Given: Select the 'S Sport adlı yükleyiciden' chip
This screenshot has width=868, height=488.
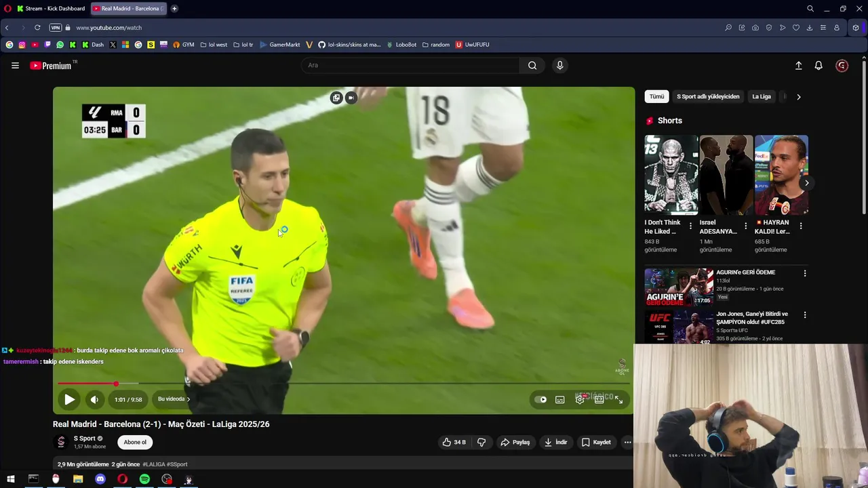Looking at the screenshot, I should (708, 97).
